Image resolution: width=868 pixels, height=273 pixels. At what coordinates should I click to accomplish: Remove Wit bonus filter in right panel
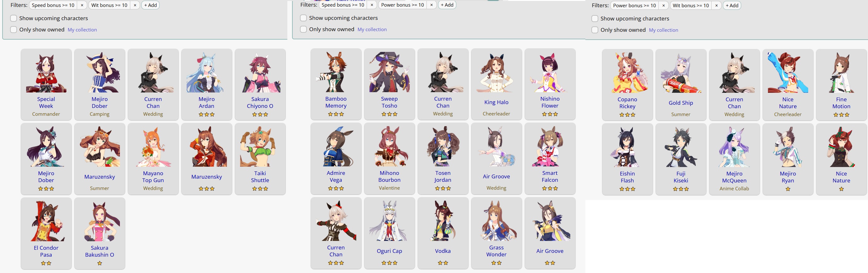point(716,5)
